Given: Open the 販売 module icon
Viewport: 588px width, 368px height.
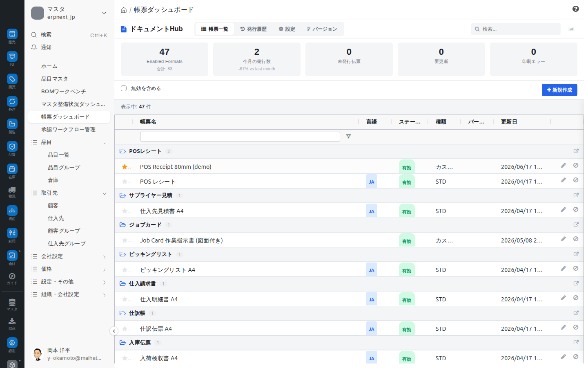Looking at the screenshot, I should (12, 34).
